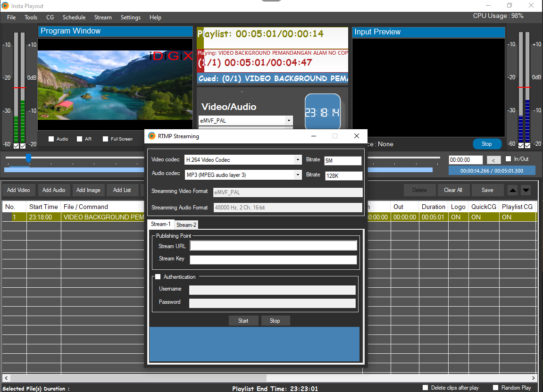Click Start in RTMP Streaming dialog
Screen dimensions: 543x392
243,321
